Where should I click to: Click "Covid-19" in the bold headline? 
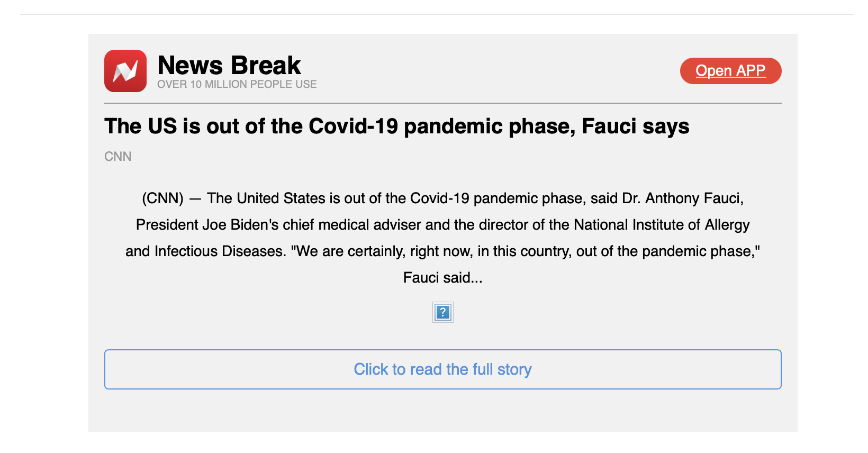[x=353, y=126]
